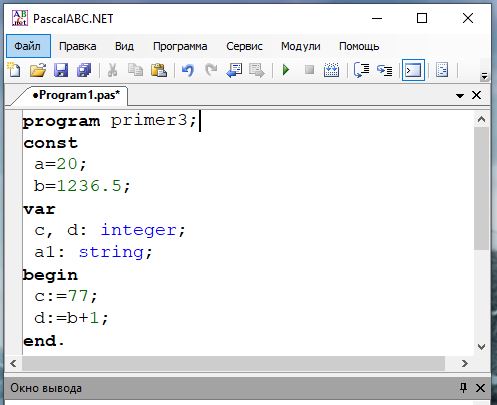Click the Step Over debug icon
Viewport: 497px width, 405px height.
click(x=361, y=70)
